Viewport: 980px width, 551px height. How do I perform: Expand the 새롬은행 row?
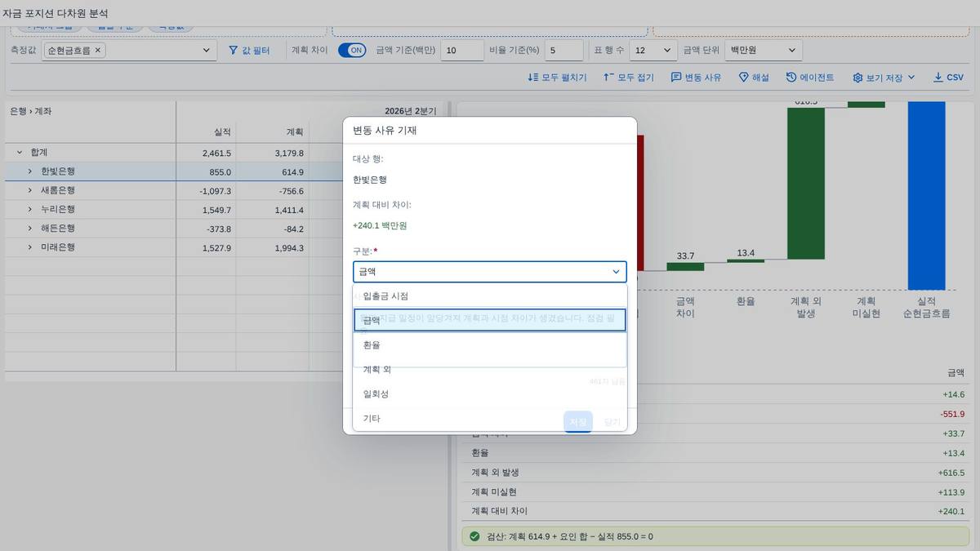[x=30, y=190]
